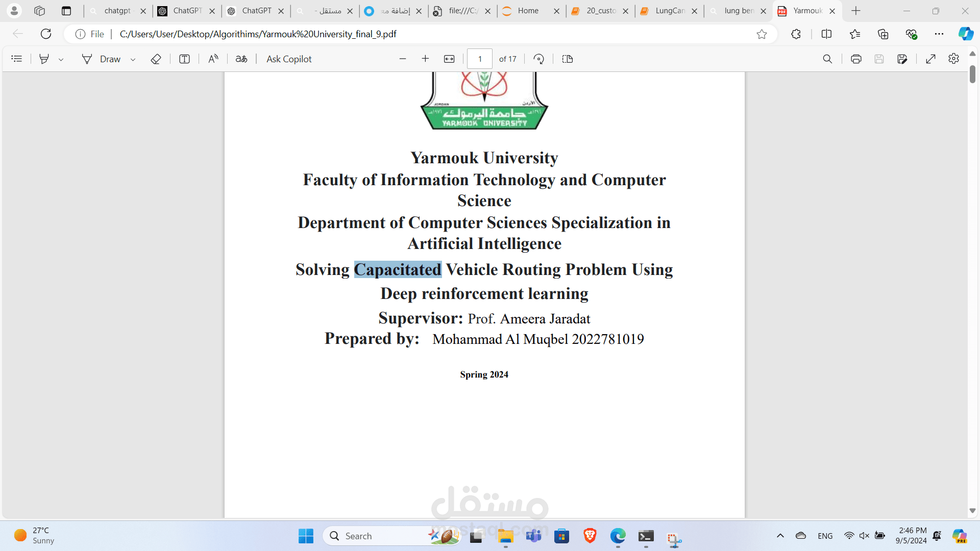Click the vertical scrollbar thumb
This screenshot has width=980, height=551.
pos(972,74)
